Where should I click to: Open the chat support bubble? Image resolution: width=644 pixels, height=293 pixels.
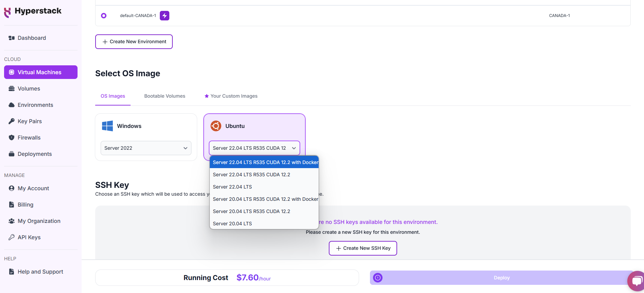636,281
